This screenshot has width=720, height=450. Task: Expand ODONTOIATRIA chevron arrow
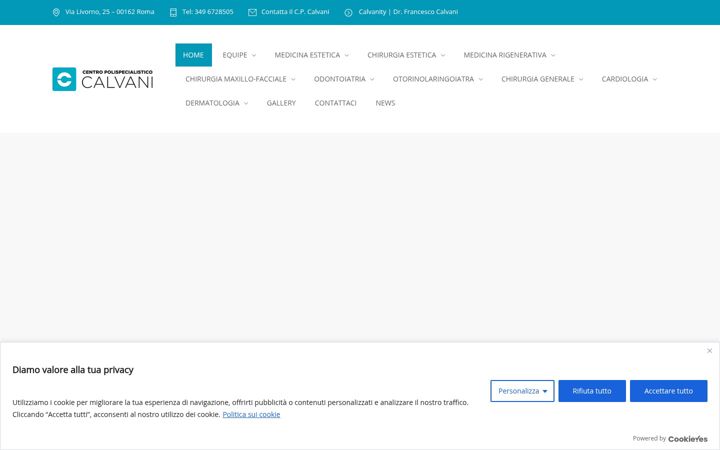tap(372, 79)
